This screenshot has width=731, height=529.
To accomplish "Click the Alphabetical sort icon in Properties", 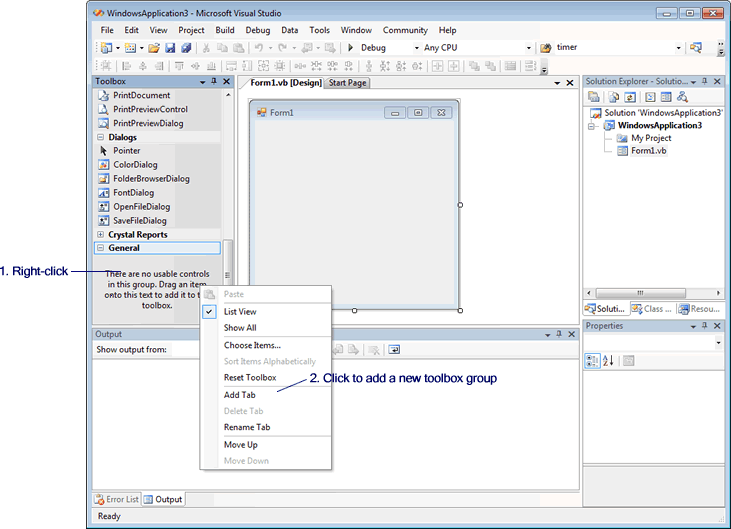I will 608,361.
